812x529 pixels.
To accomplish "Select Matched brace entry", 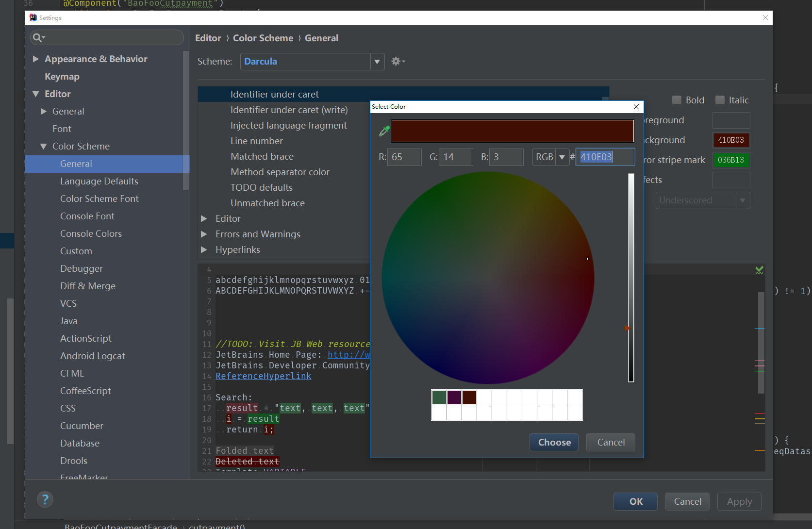I will 262,156.
